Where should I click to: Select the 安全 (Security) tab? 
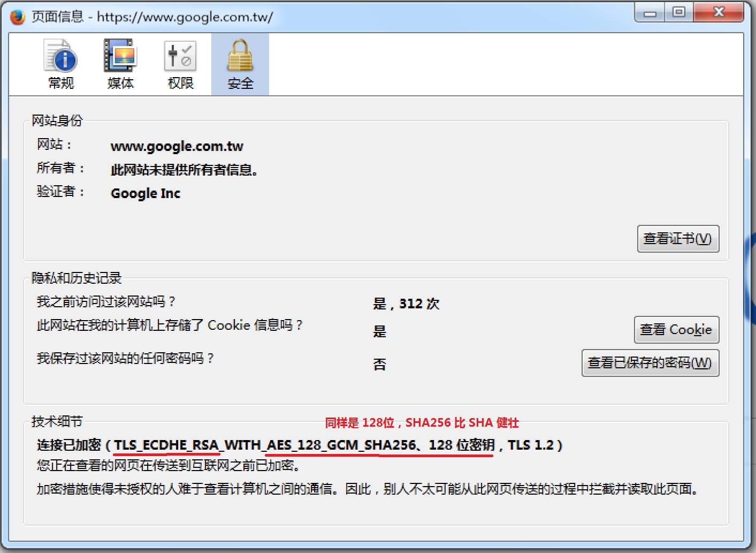[240, 64]
